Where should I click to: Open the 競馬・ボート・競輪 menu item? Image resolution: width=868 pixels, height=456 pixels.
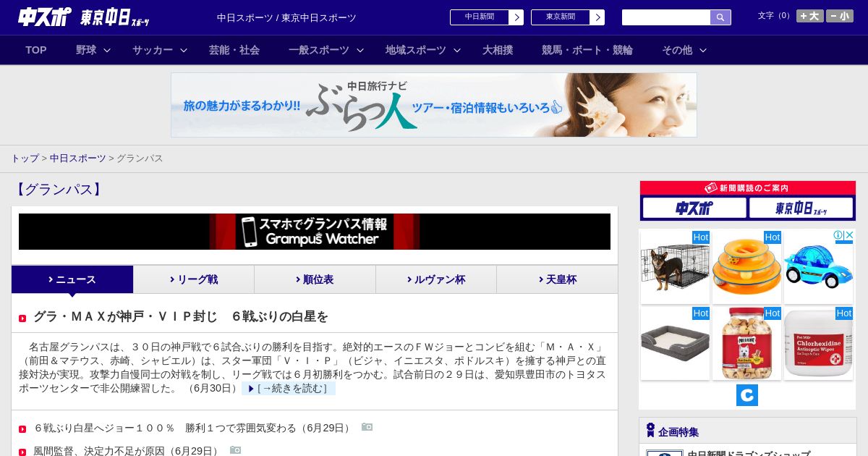coord(587,50)
